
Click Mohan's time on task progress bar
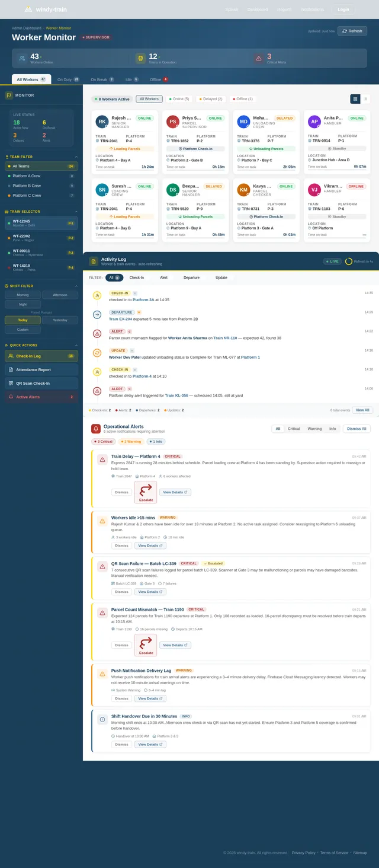[x=266, y=170]
